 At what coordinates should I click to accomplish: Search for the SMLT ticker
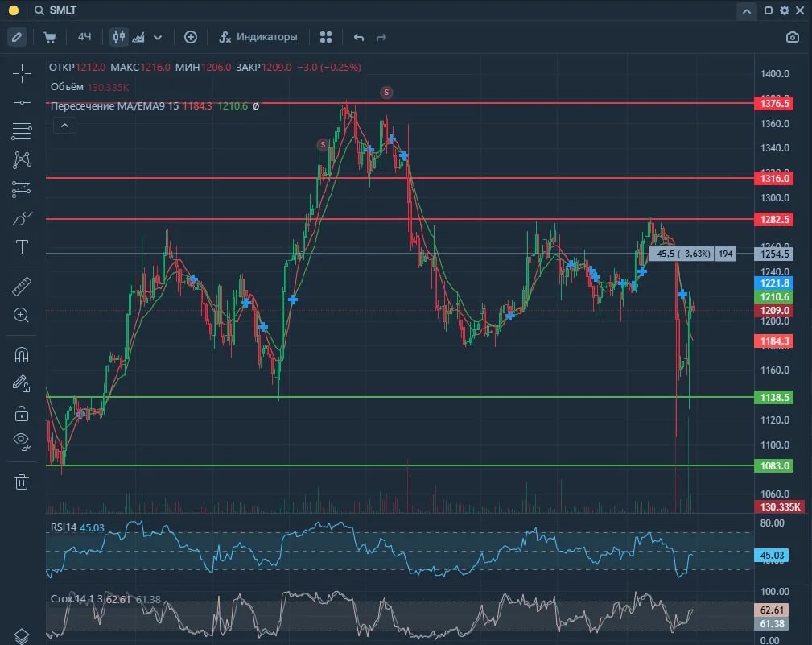(x=56, y=10)
